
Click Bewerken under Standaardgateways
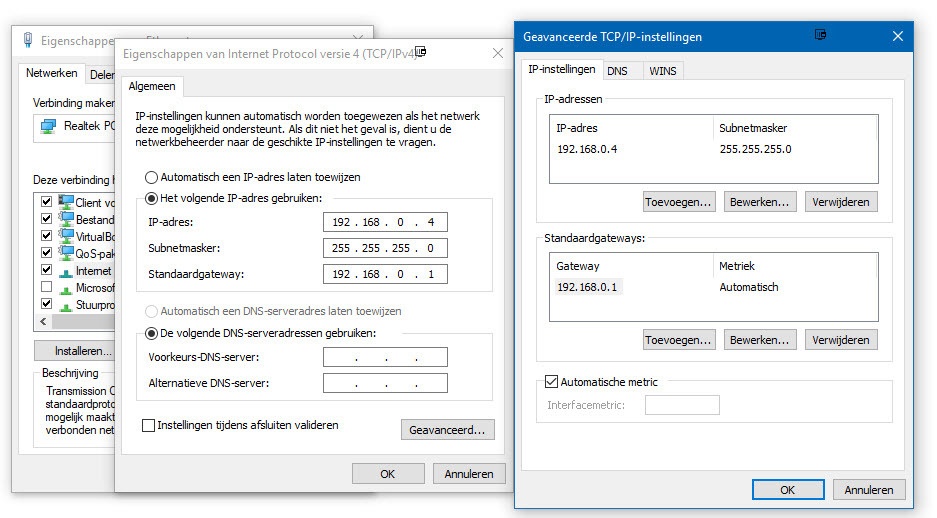(x=760, y=340)
